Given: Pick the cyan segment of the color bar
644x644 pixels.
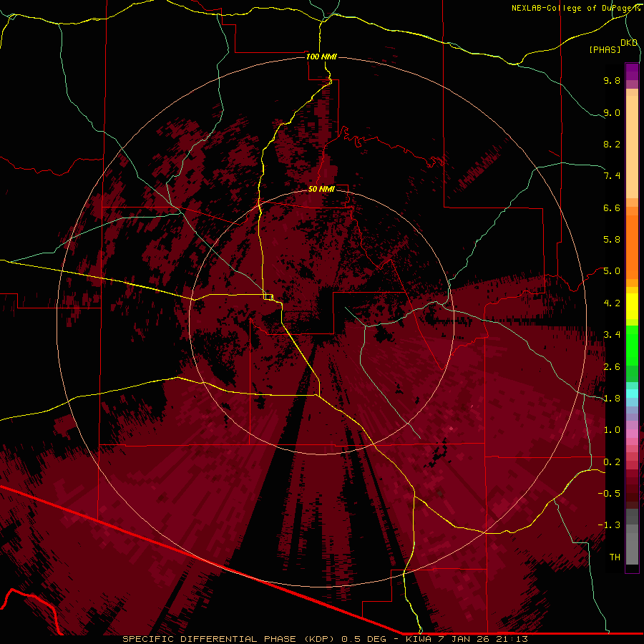Looking at the screenshot, I should coord(632,394).
